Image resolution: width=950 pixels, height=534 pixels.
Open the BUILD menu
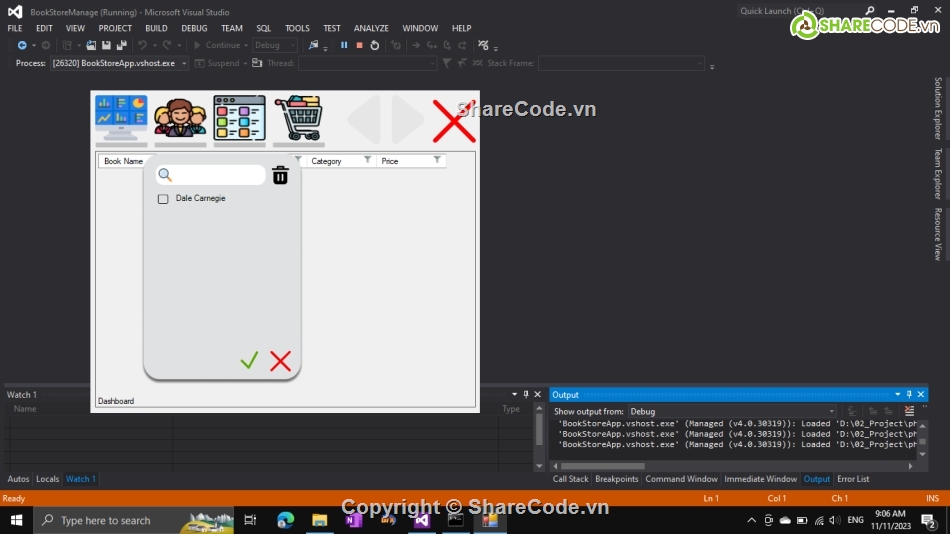(x=156, y=28)
